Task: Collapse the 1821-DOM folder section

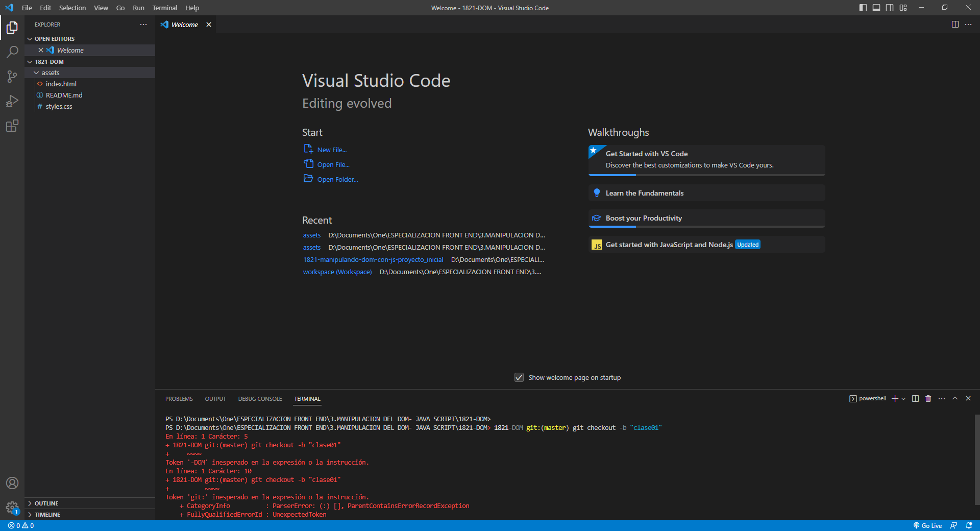Action: point(91,62)
